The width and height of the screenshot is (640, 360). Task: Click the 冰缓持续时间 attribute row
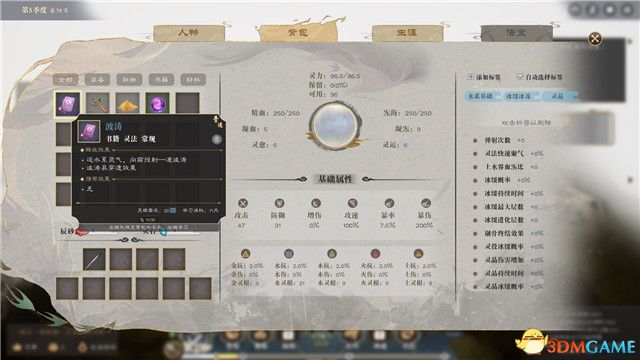pyautogui.click(x=508, y=193)
